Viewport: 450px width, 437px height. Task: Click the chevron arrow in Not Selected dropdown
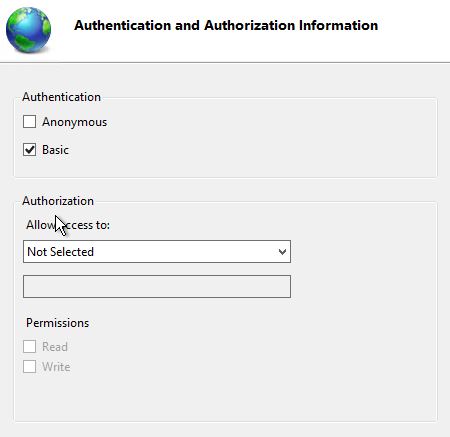click(282, 252)
